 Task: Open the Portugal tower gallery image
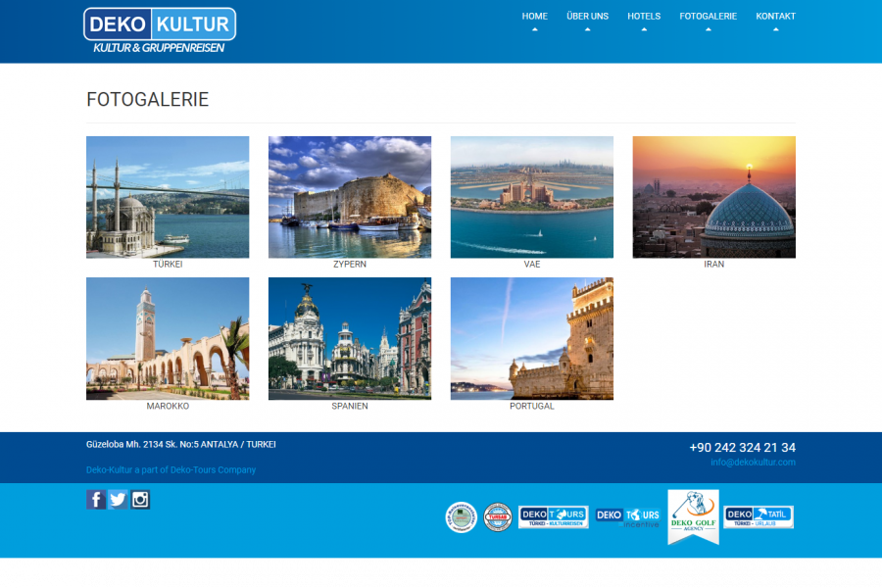pyautogui.click(x=532, y=338)
